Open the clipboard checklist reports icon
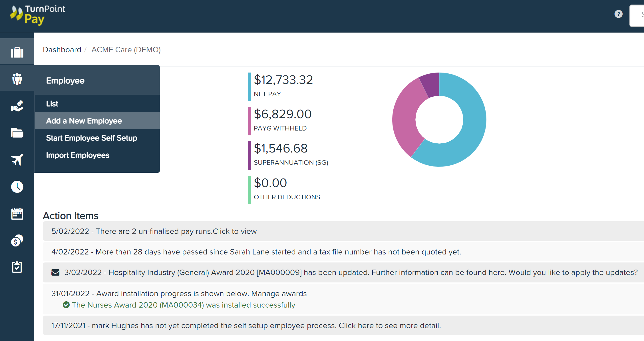Image resolution: width=644 pixels, height=341 pixels. tap(17, 267)
